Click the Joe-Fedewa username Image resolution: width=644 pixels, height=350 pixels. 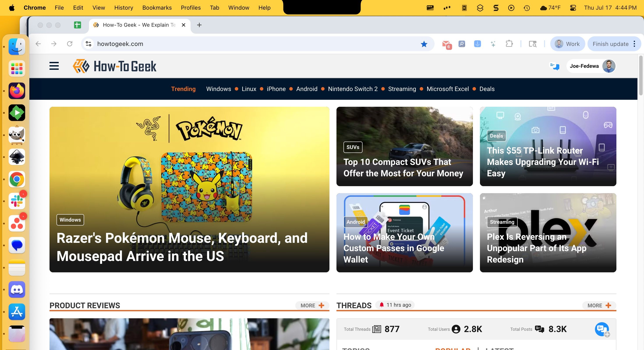pos(584,66)
